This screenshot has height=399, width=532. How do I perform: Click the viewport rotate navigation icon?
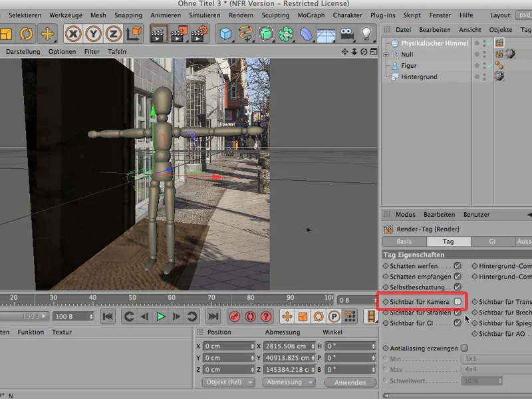pos(364,52)
